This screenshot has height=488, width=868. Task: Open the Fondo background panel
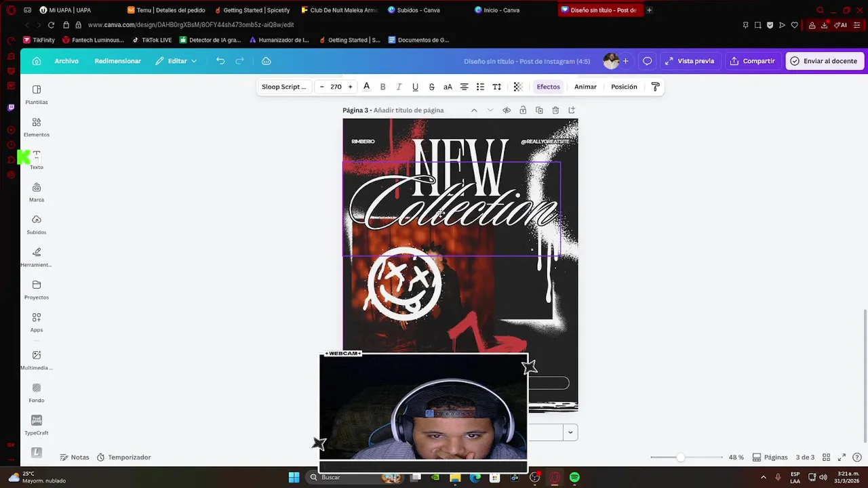click(37, 392)
